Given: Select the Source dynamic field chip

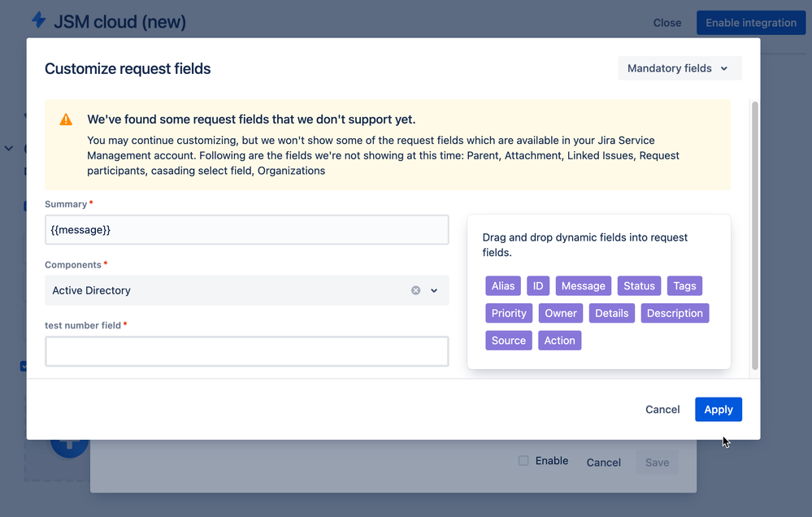Looking at the screenshot, I should [x=509, y=341].
